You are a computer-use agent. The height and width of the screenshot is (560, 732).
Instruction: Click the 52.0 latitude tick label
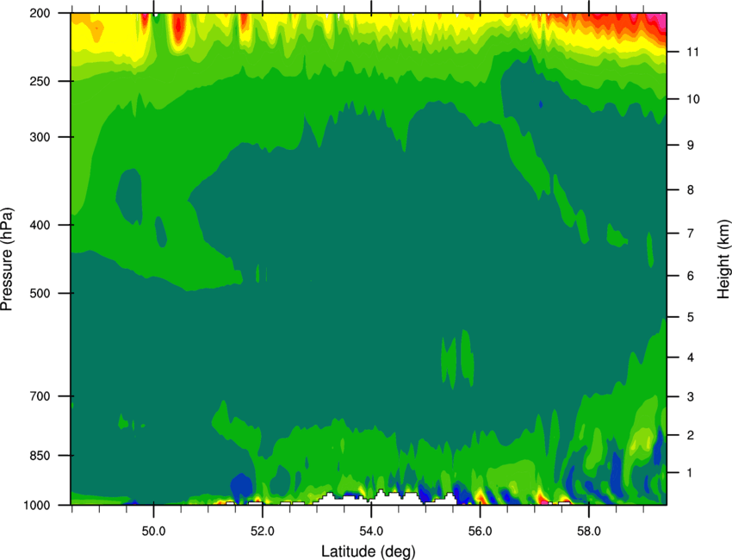(263, 532)
